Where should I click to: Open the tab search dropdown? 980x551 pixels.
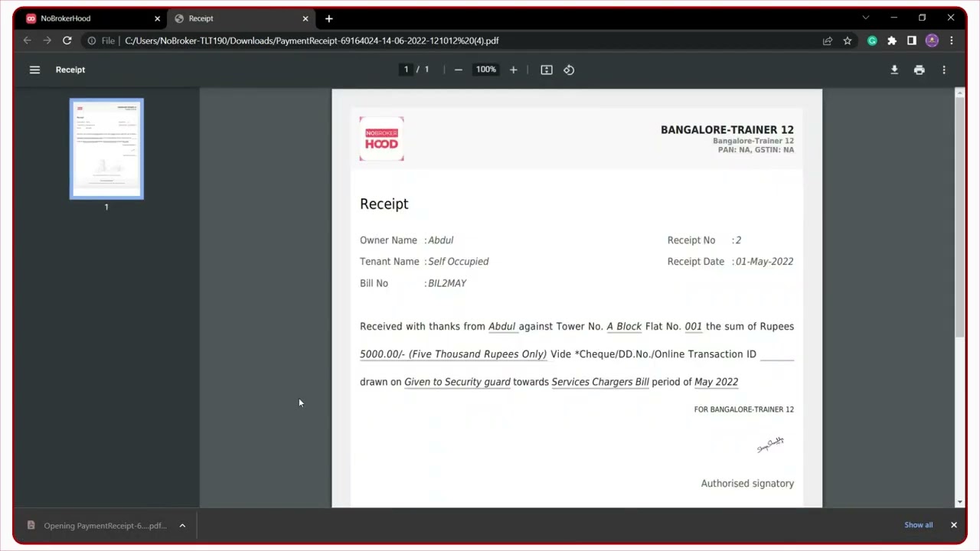[866, 18]
